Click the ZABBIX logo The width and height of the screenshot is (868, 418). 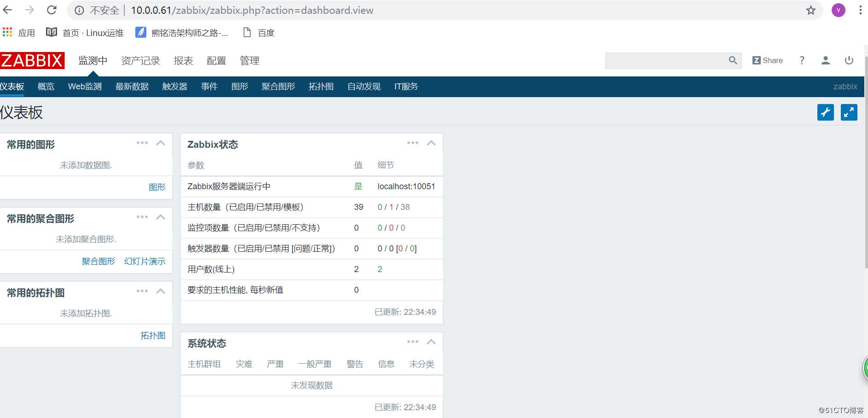click(32, 60)
